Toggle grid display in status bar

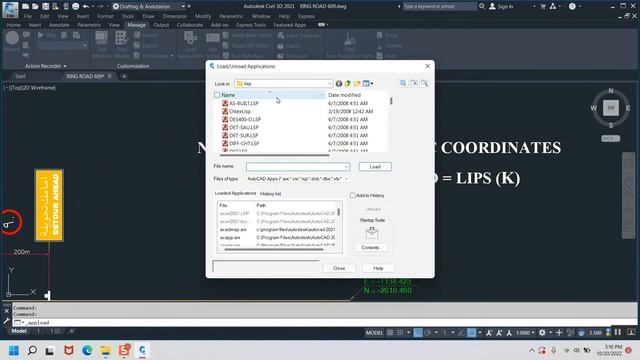(x=390, y=333)
